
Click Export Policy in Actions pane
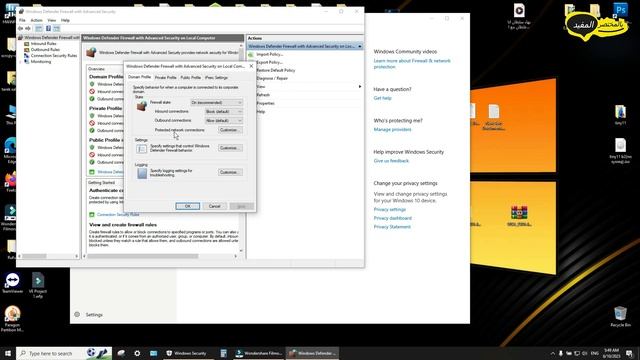[269, 62]
